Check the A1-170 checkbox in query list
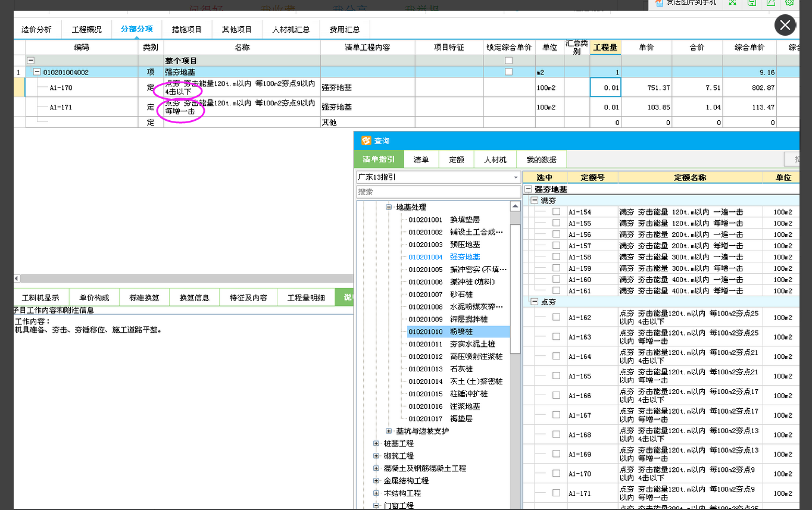 (556, 473)
